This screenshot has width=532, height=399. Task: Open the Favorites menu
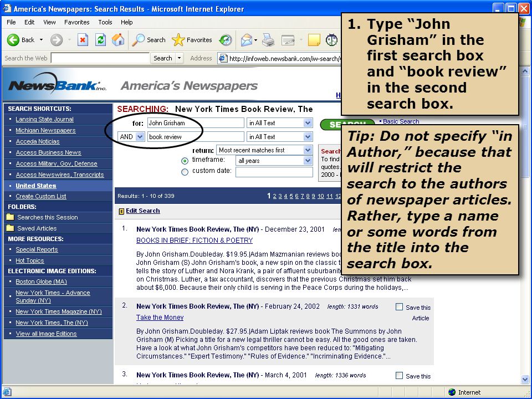(x=76, y=22)
